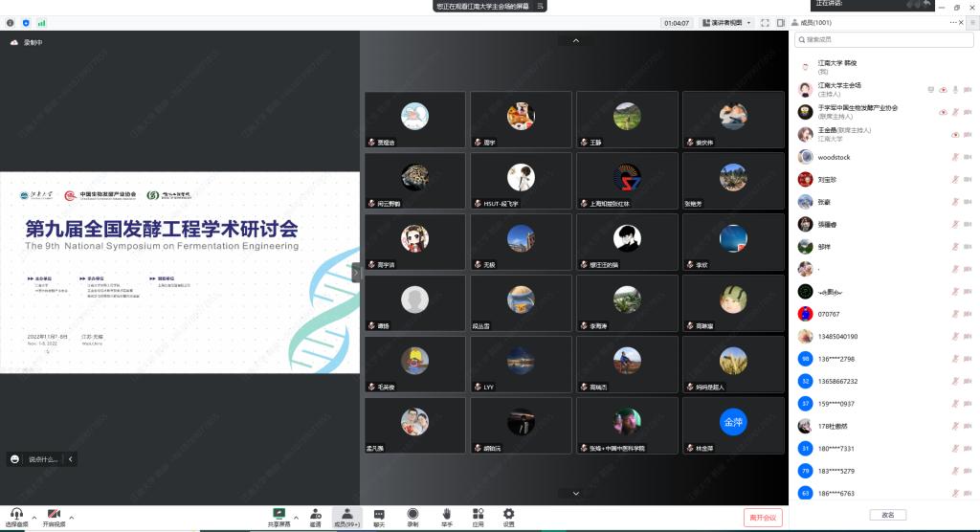Toggle audio with the 选择音频 button
Screen dimensions: 980x532
click(x=16, y=517)
